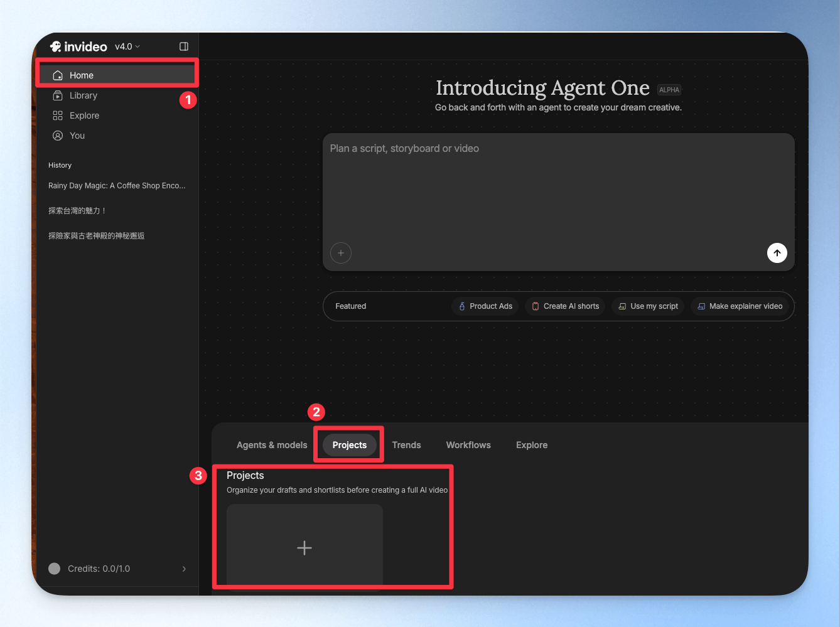The image size is (840, 627).
Task: Click the Library icon
Action: pos(58,95)
